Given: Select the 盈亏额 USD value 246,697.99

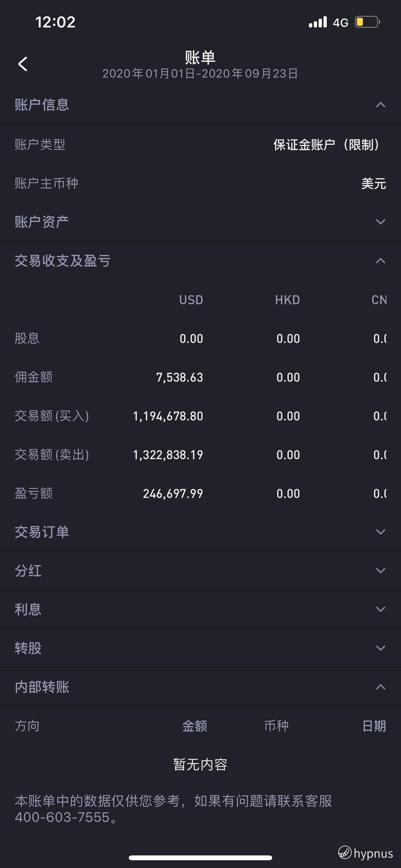Looking at the screenshot, I should tap(173, 494).
